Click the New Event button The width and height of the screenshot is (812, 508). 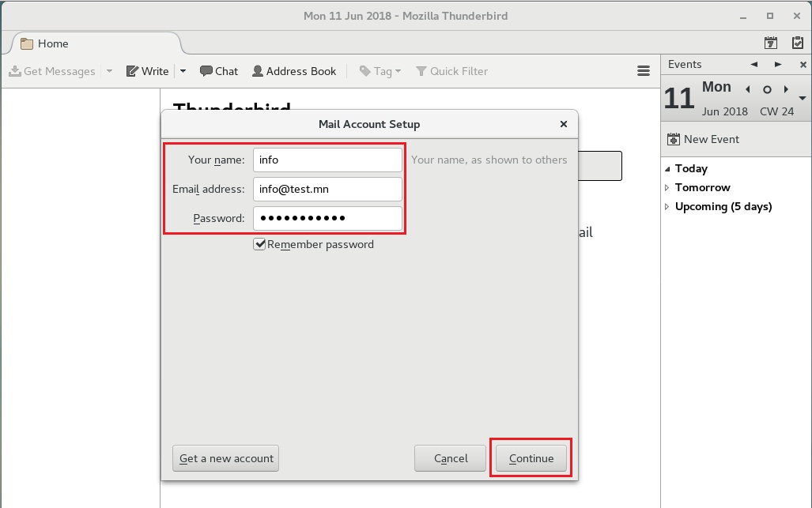(x=703, y=139)
